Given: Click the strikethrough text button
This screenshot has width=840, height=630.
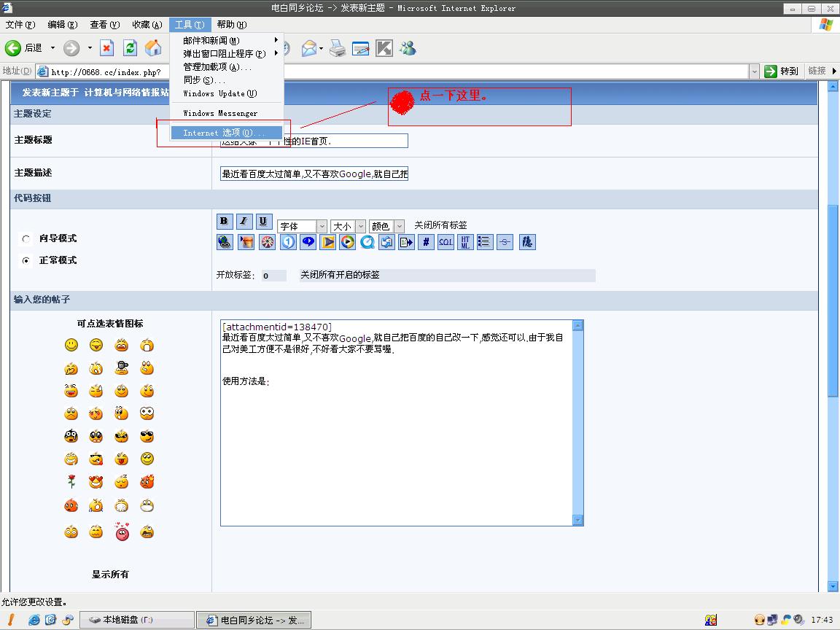Looking at the screenshot, I should click(505, 242).
